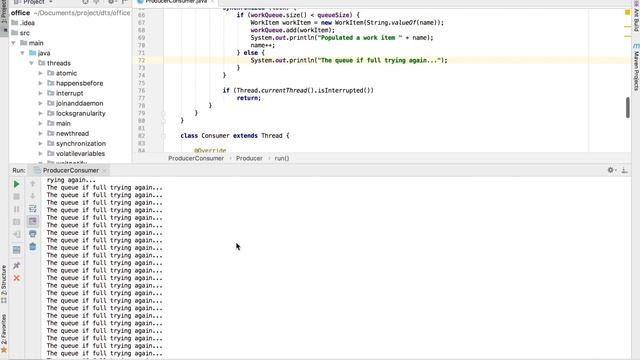Image resolution: width=640 pixels, height=360 pixels.
Task: Click 'class Consumer extends Thread' line
Action: tap(235, 136)
